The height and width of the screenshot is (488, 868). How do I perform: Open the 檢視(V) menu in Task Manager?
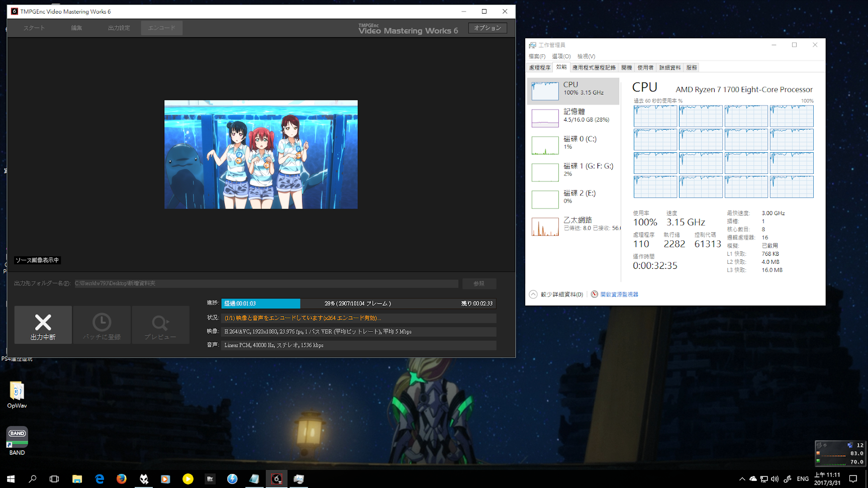586,56
